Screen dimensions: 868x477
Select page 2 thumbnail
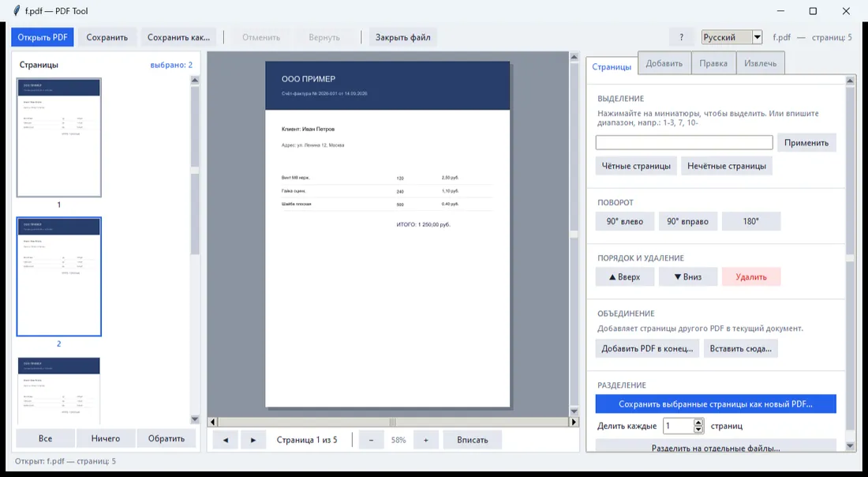[58, 276]
